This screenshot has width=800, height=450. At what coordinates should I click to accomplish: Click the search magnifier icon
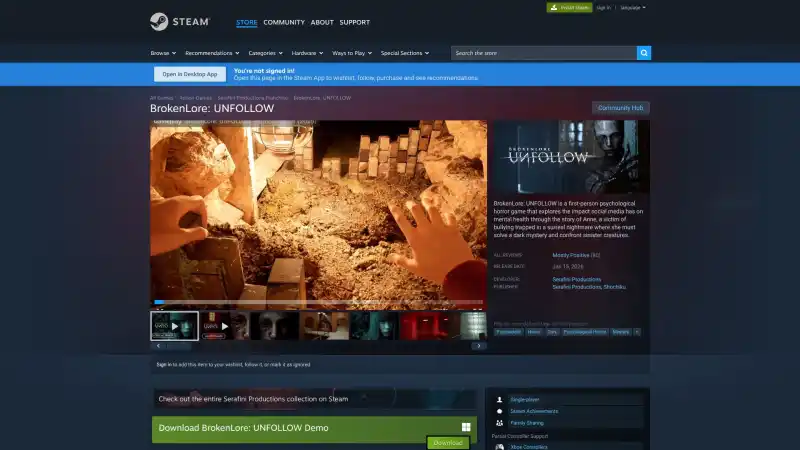[644, 53]
